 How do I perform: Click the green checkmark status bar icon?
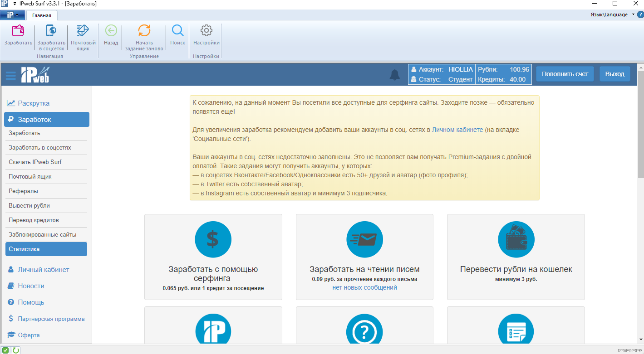pyautogui.click(x=6, y=350)
